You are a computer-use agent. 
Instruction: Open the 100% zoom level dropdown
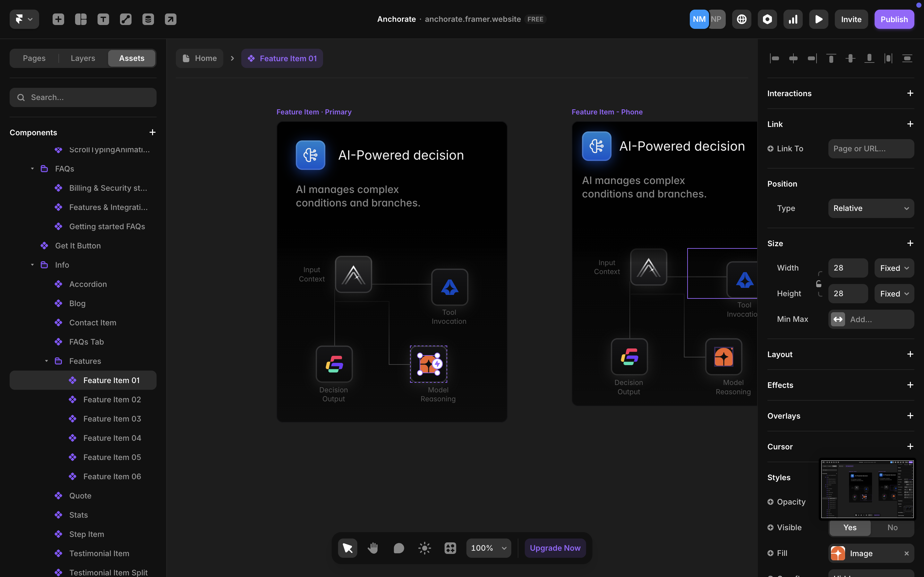[488, 548]
